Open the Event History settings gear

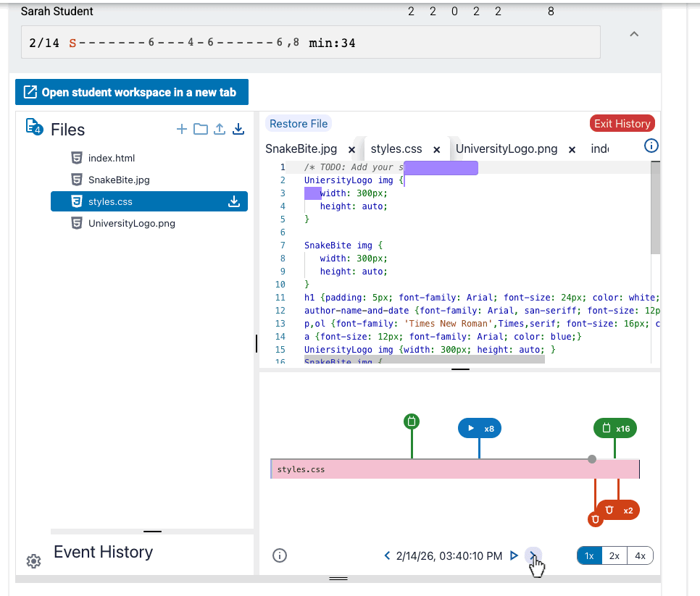click(33, 561)
